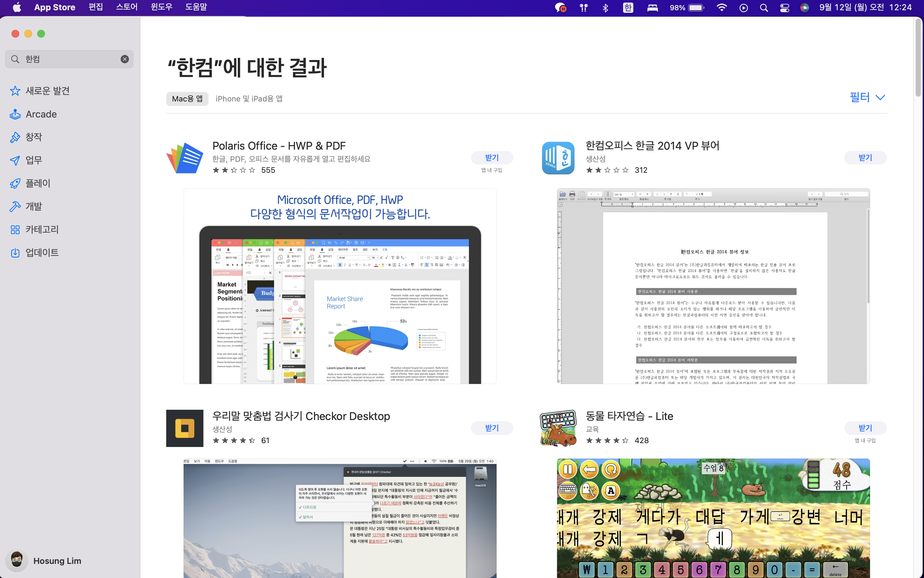Viewport: 924px width, 578px height.
Task: Click the window's vertical scrollbar
Action: (x=918, y=57)
